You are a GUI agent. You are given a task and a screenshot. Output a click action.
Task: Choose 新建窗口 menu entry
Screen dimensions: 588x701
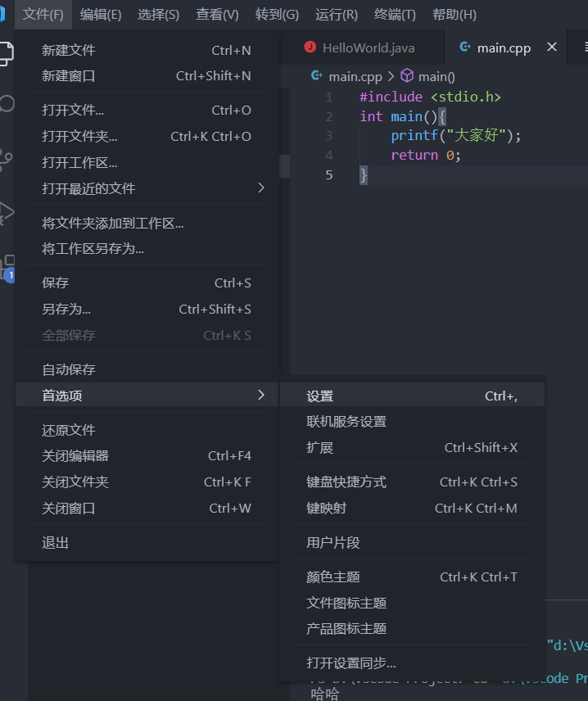point(147,76)
